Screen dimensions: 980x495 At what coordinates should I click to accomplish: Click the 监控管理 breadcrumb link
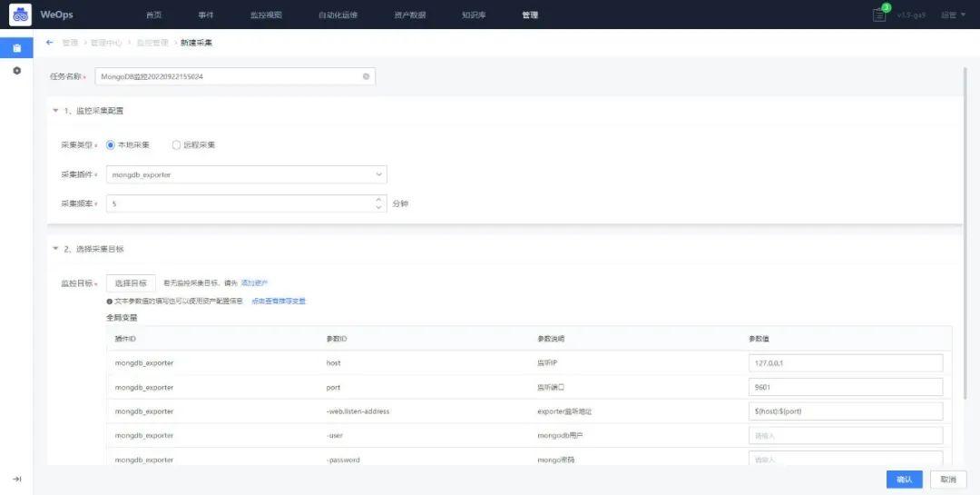(x=152, y=43)
